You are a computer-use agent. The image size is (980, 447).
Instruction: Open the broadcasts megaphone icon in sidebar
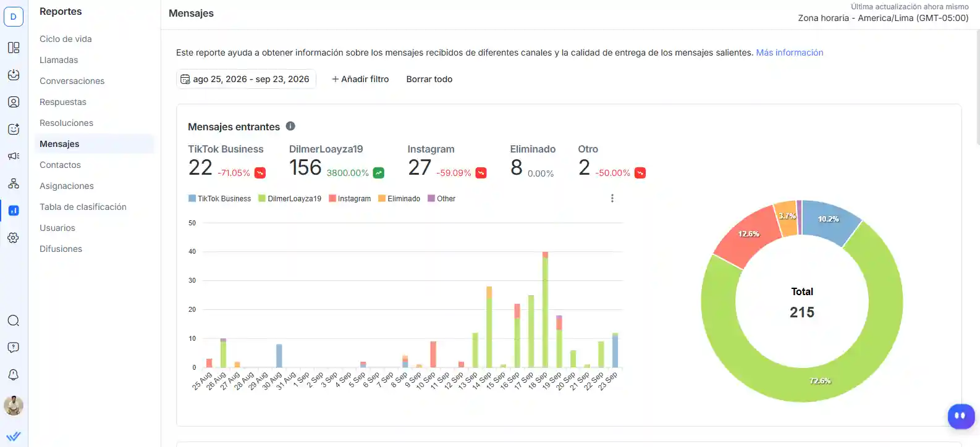[x=14, y=156]
